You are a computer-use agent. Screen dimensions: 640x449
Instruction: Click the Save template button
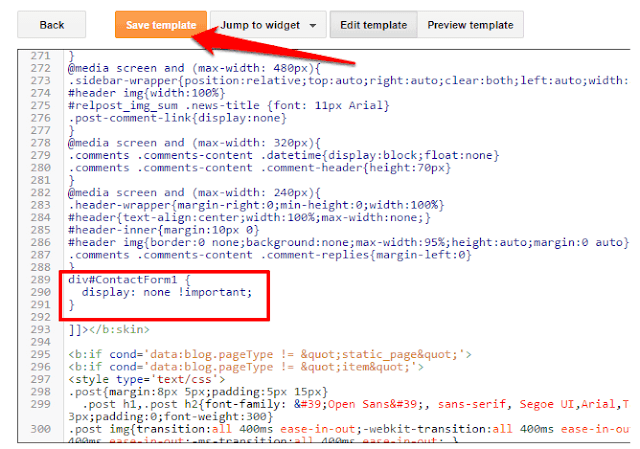click(x=161, y=25)
